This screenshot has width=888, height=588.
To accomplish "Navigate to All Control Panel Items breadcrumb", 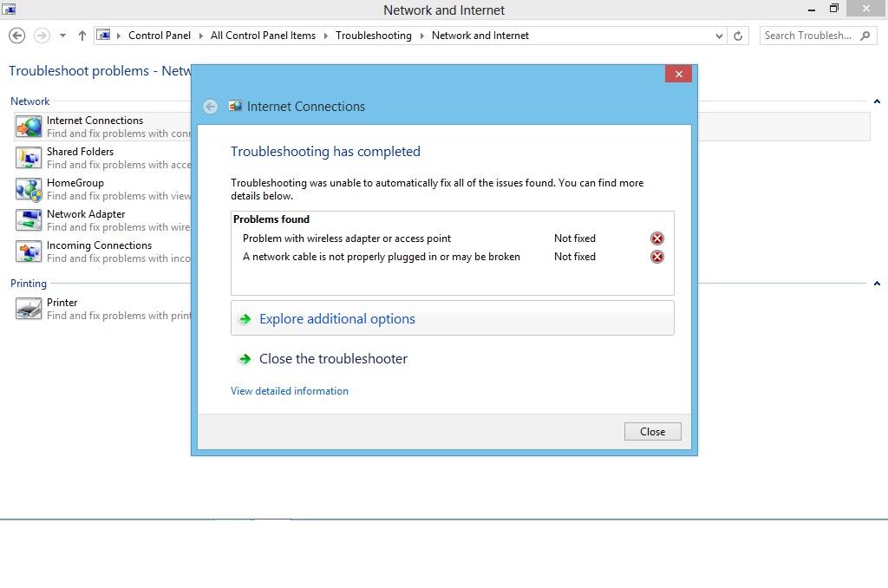I will 263,35.
